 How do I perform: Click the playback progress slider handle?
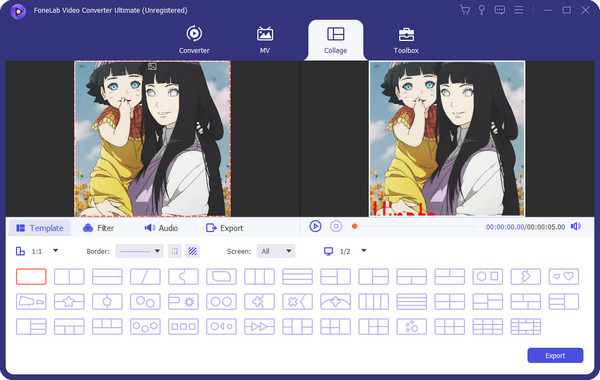pos(355,226)
